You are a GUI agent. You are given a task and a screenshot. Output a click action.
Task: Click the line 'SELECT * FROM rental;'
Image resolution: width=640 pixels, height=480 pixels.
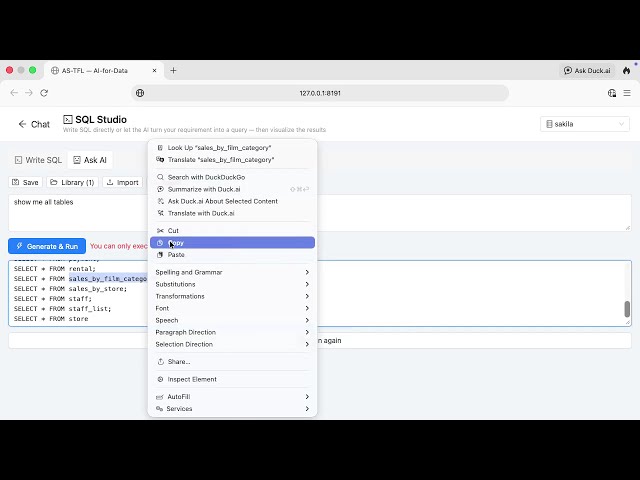(55, 269)
